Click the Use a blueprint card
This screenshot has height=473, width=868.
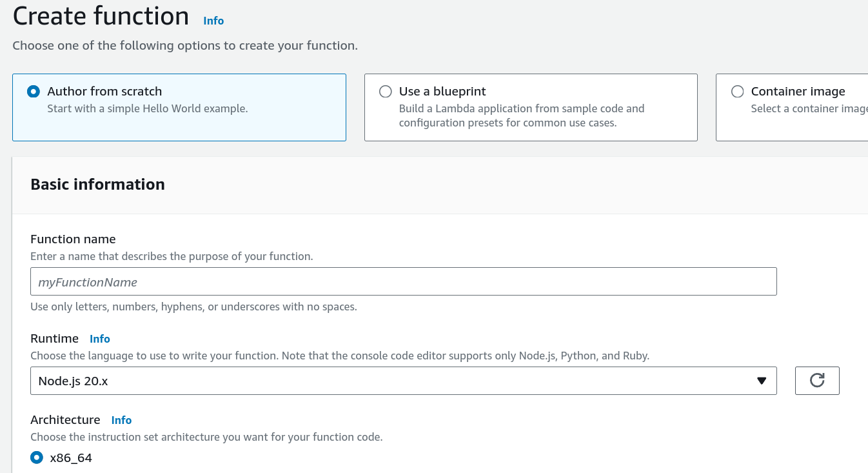(531, 107)
